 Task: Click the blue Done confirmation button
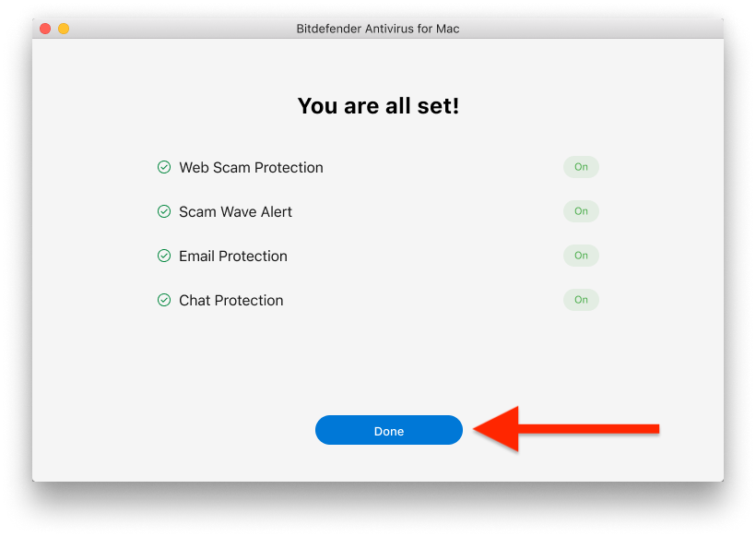[x=388, y=430]
